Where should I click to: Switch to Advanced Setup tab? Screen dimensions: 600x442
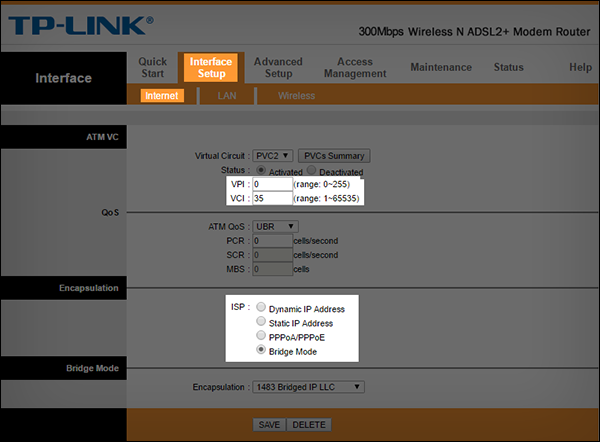click(278, 67)
